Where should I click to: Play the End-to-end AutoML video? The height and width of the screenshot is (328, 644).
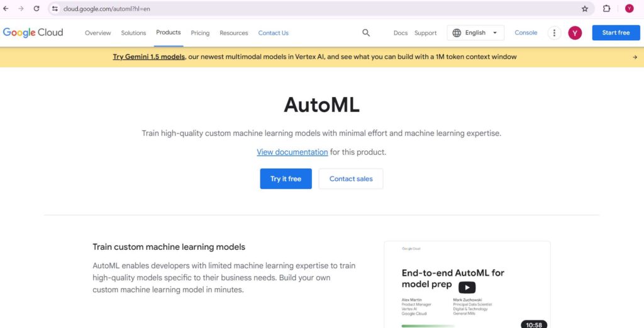pos(467,287)
